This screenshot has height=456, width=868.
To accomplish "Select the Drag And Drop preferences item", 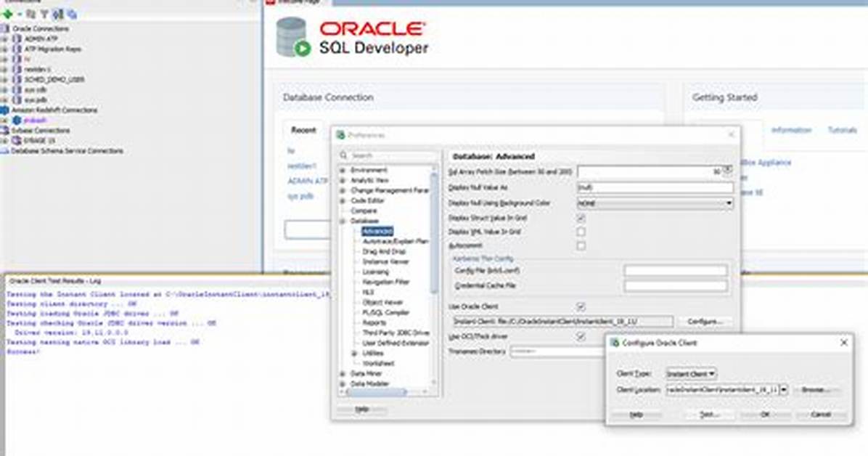I will coord(384,251).
